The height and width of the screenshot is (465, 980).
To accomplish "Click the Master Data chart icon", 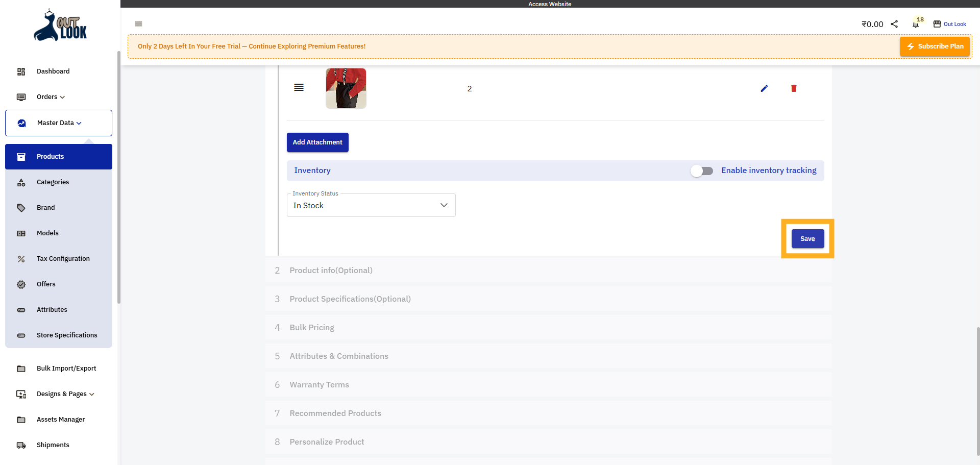I will (x=21, y=123).
